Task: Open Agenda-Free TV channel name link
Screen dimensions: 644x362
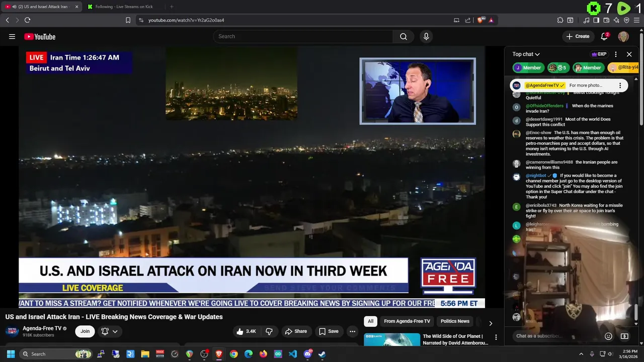Action: [42, 328]
